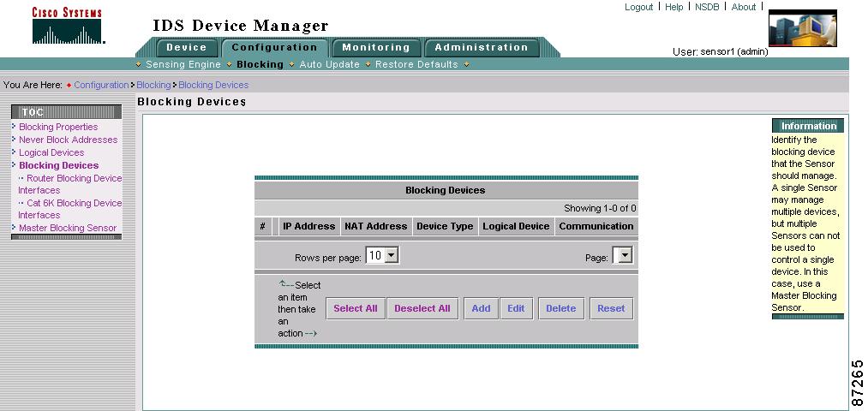Click the Information panel header
Viewport: 868px width, 411px height.
tap(808, 126)
